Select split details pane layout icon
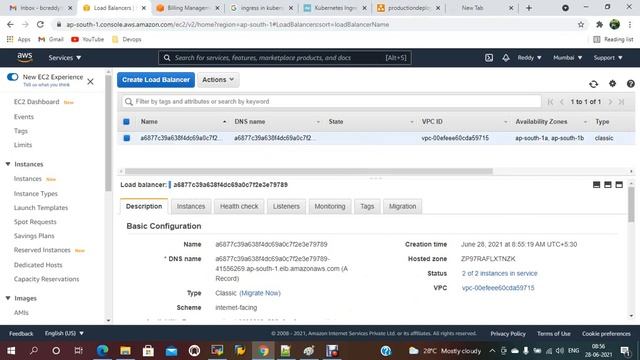The width and height of the screenshot is (640, 360). click(x=608, y=185)
